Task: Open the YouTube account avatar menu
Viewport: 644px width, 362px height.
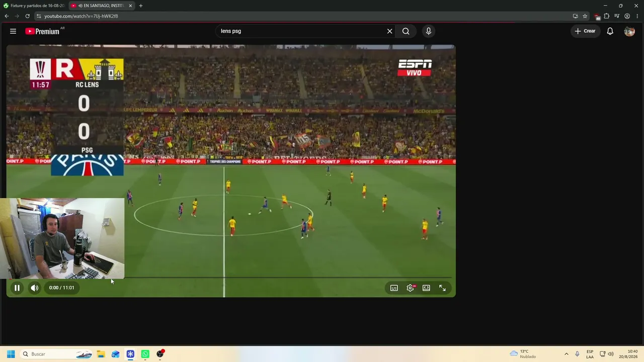Action: 629,31
